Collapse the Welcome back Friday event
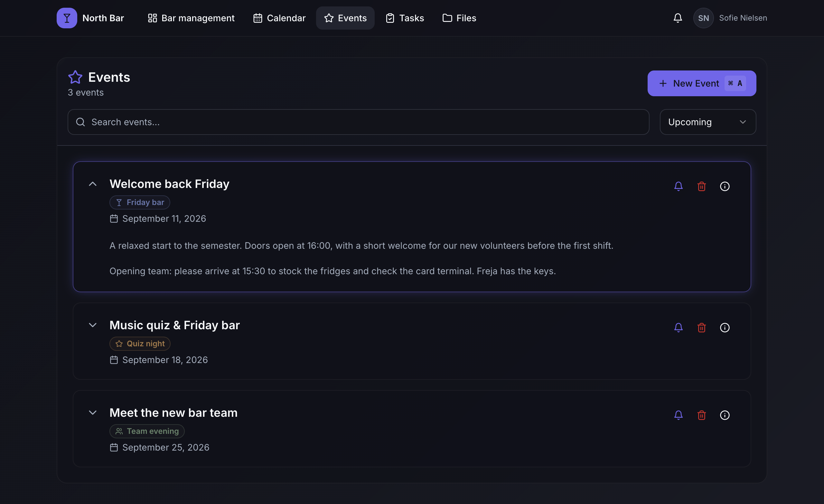This screenshot has height=504, width=824. pyautogui.click(x=93, y=184)
